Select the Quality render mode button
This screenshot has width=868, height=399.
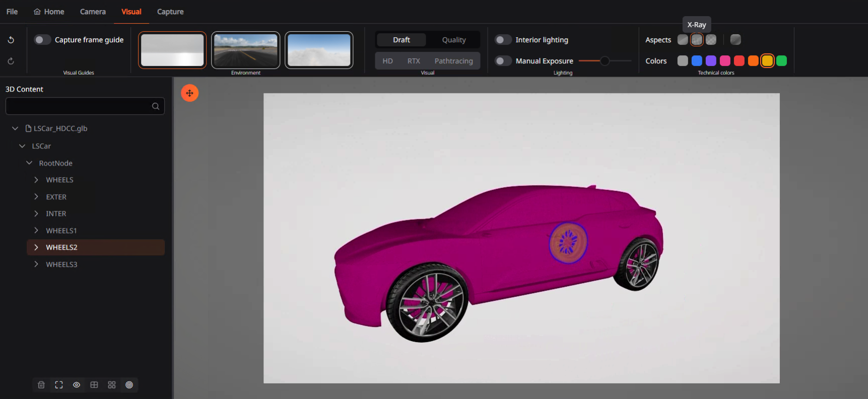pyautogui.click(x=453, y=40)
